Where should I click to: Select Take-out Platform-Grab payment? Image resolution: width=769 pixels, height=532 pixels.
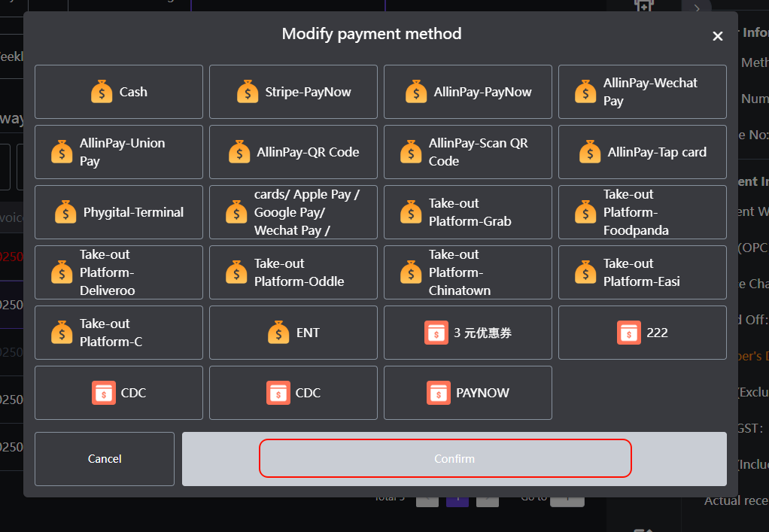click(467, 212)
